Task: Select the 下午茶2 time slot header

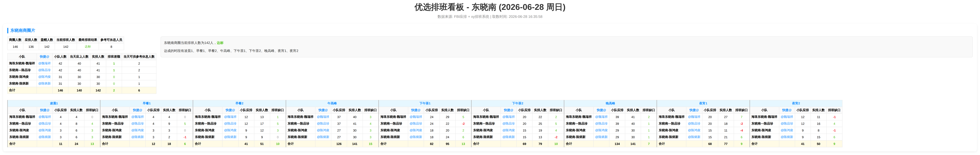Action: coord(518,103)
